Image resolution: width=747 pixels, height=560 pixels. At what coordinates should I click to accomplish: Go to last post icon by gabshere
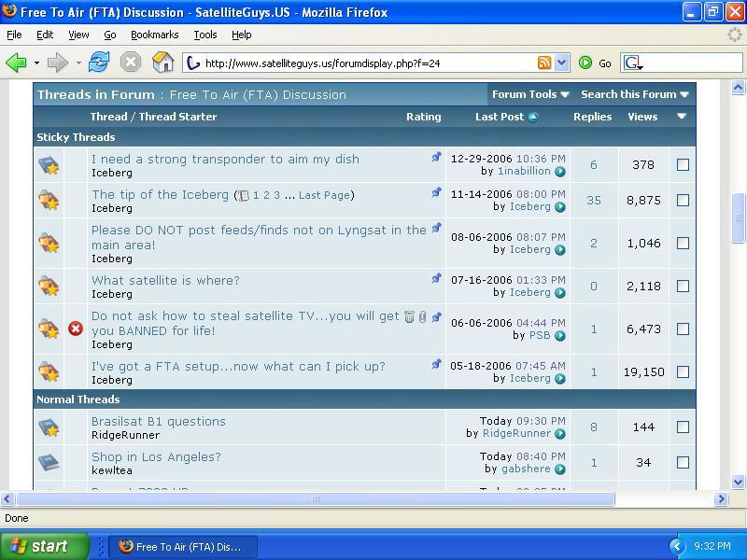560,469
